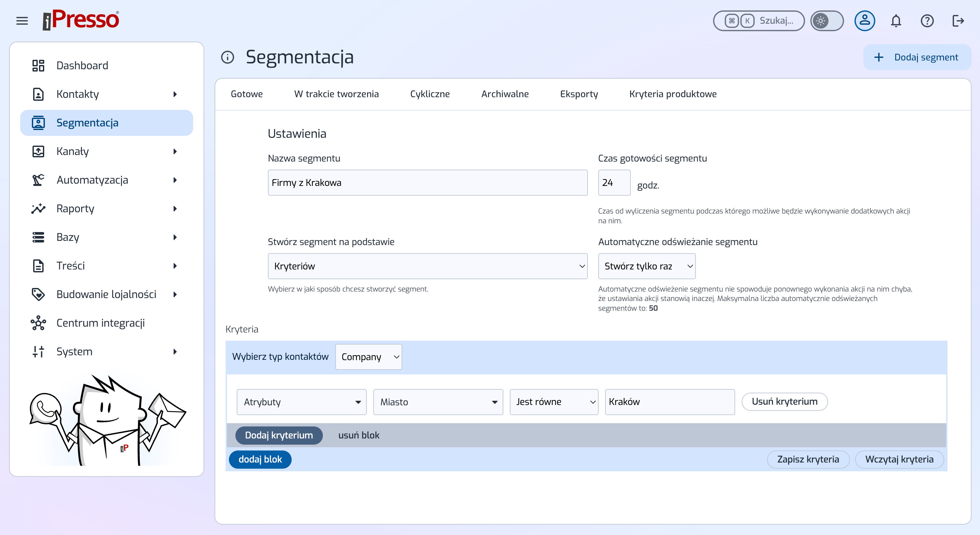
Task: Open the Jest równe operator dropdown
Action: pyautogui.click(x=553, y=402)
